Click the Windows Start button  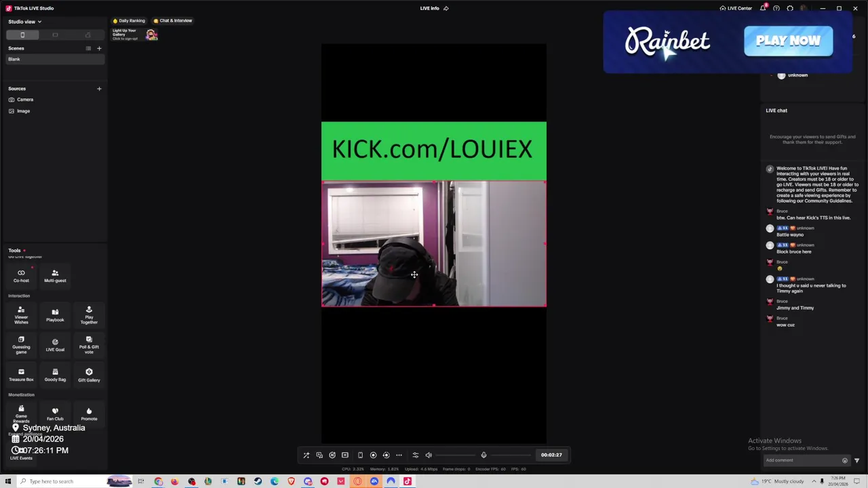coord(8,481)
